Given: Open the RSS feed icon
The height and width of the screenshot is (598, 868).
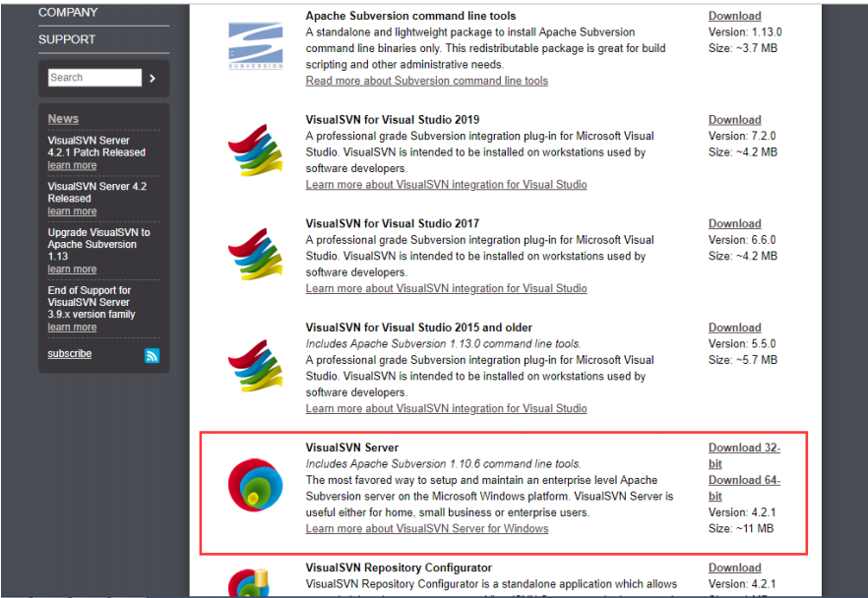Looking at the screenshot, I should pyautogui.click(x=153, y=355).
